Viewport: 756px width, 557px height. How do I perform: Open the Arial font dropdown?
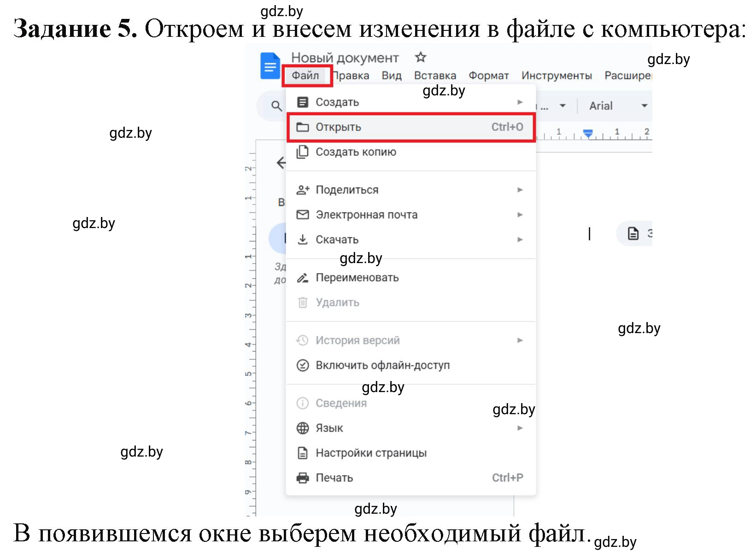(x=618, y=106)
